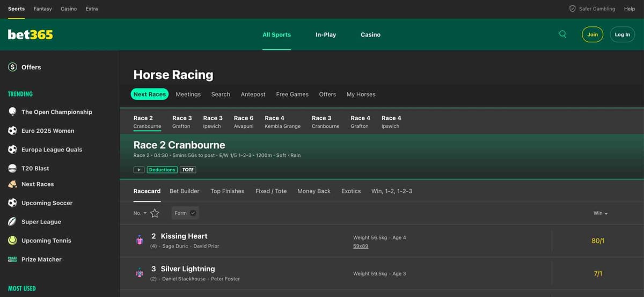Click the Upcoming Tennis ball icon

click(12, 241)
